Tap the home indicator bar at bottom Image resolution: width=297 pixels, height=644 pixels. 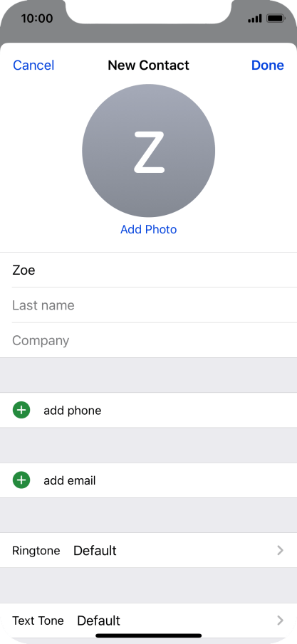coord(148,635)
